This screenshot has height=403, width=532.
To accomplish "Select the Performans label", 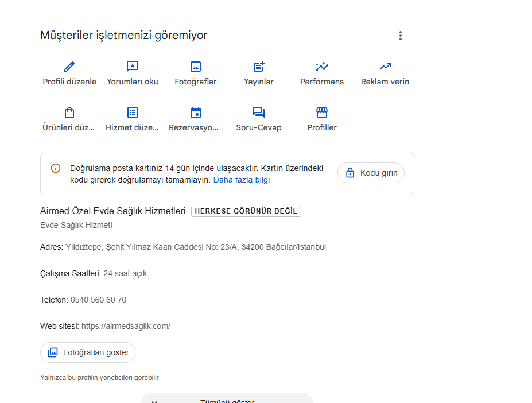I will point(321,82).
